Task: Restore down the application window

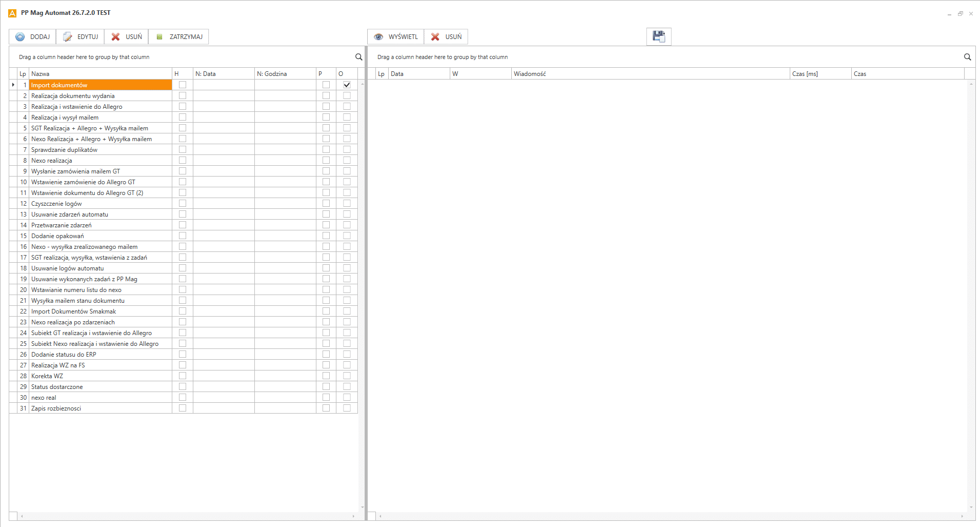Action: tap(960, 14)
